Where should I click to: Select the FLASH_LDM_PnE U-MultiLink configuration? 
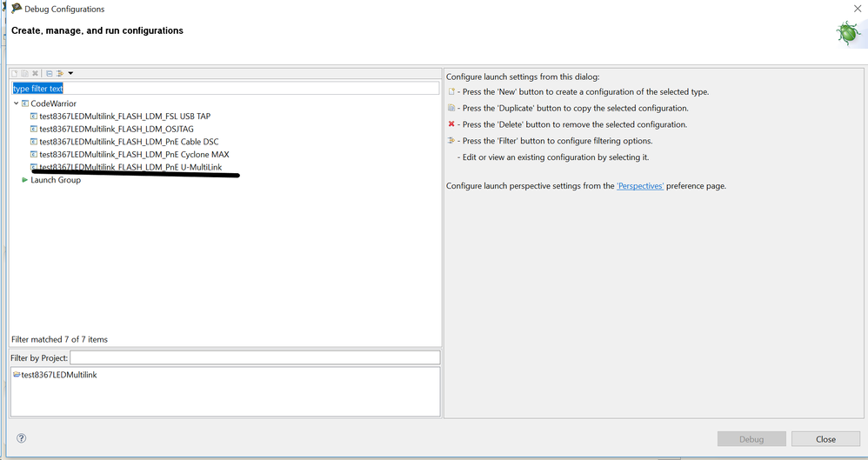[x=130, y=167]
